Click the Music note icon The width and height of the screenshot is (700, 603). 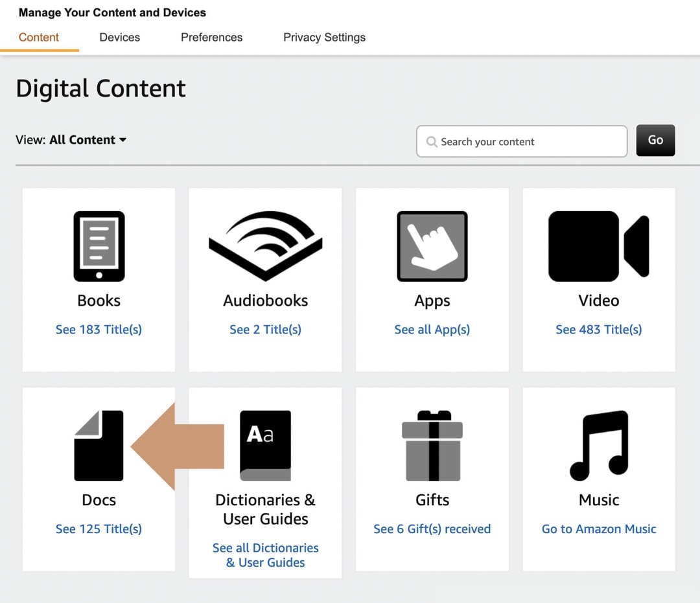pos(599,446)
